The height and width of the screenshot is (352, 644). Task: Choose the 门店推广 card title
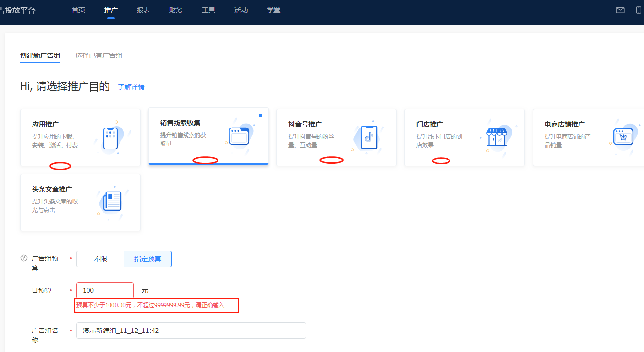pos(430,124)
